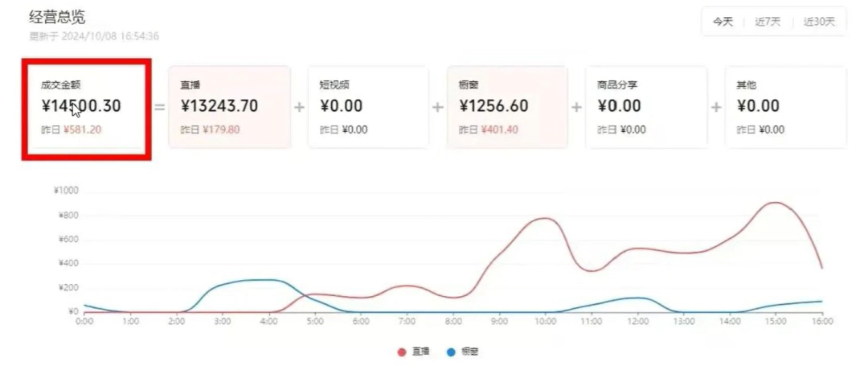This screenshot has width=868, height=370.
Task: Click yesterday's ¥581.20 total amount
Action: click(x=82, y=129)
